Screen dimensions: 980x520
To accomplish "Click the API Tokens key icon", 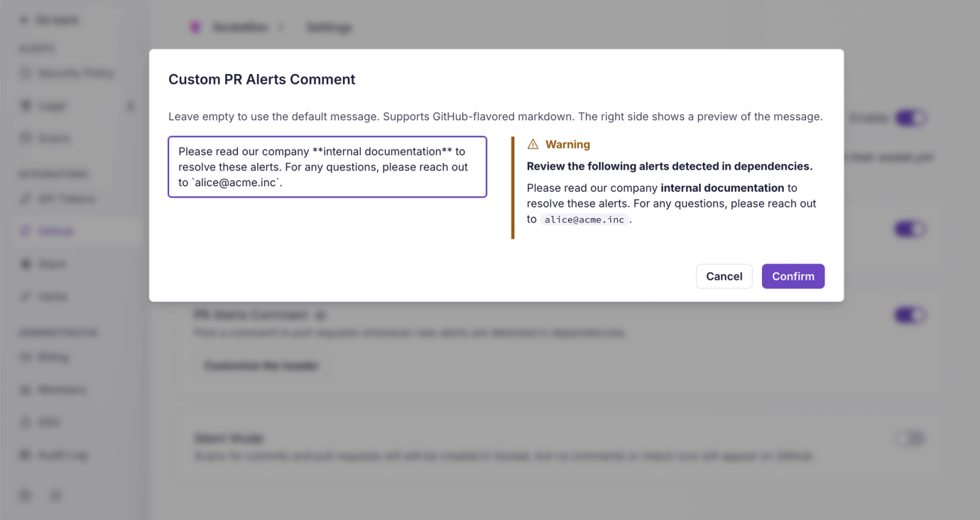I will [x=26, y=199].
